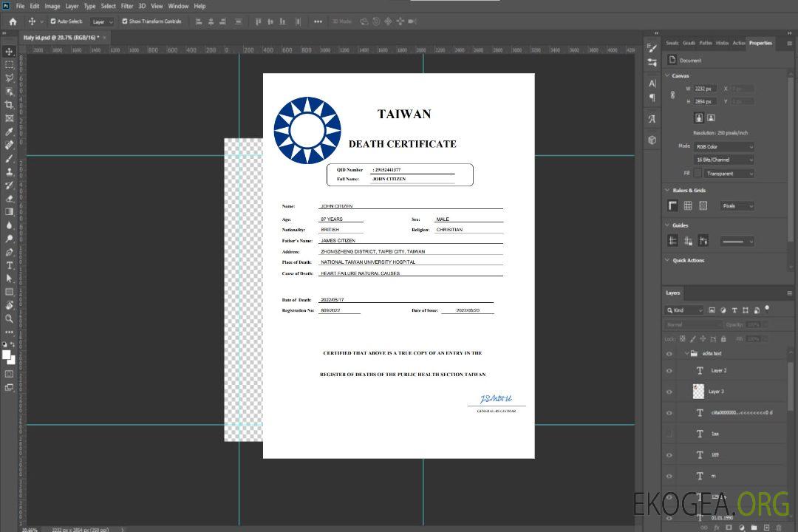Toggle the grid button in Rulers & Grids

pos(688,205)
